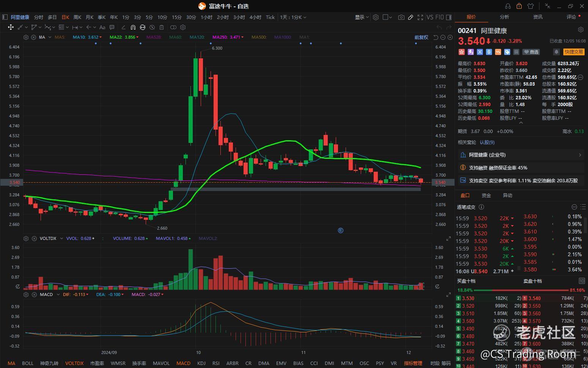
Task: Open the VS compare feature
Action: (430, 17)
